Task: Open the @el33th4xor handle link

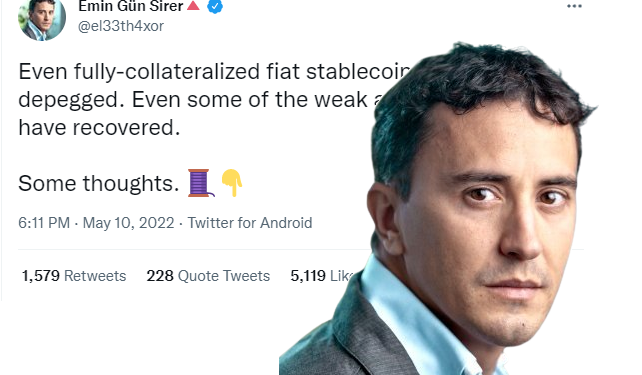Action: click(121, 26)
